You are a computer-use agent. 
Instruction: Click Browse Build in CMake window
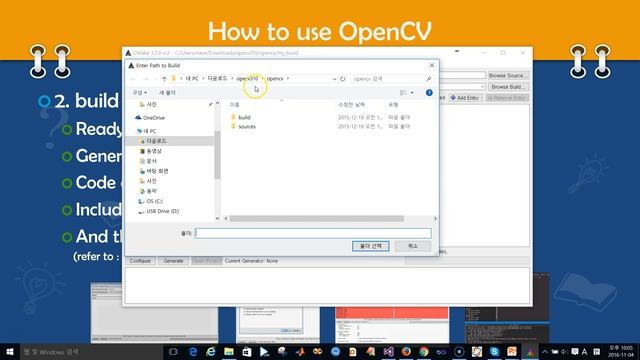[x=508, y=87]
